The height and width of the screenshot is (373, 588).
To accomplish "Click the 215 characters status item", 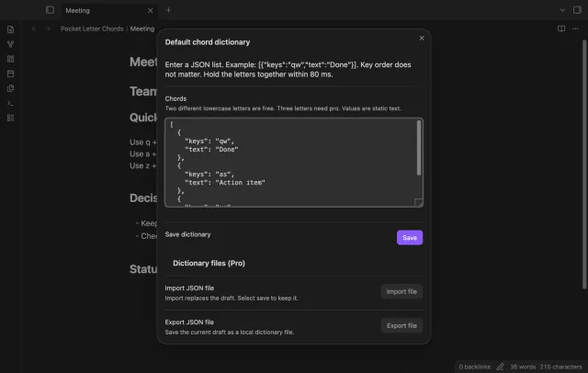I will click(560, 367).
